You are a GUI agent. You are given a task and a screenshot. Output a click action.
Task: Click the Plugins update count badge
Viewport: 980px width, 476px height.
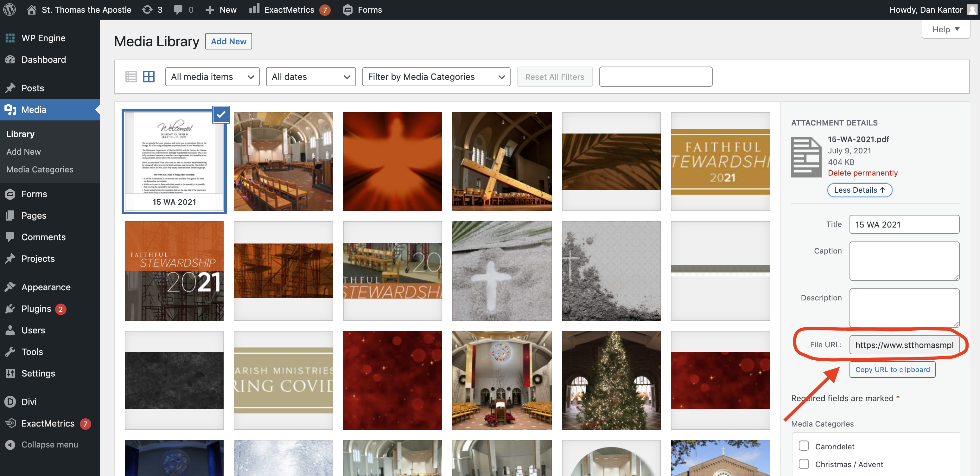coord(60,309)
